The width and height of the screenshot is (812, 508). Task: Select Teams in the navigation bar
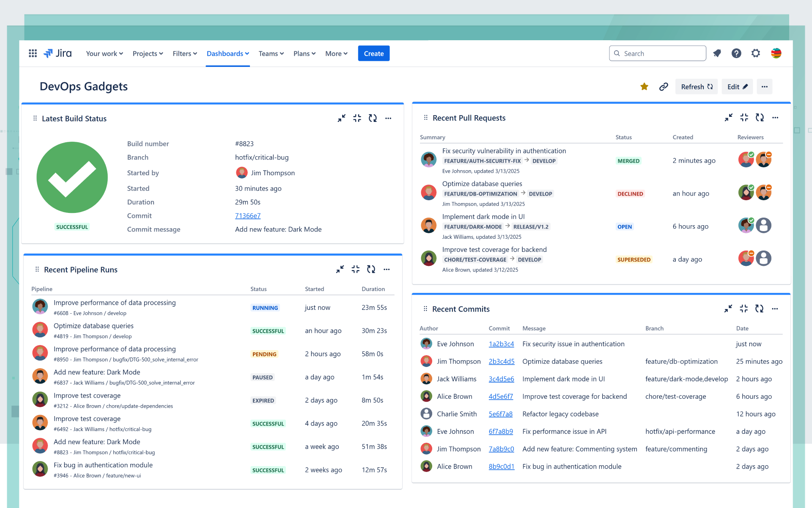tap(271, 53)
